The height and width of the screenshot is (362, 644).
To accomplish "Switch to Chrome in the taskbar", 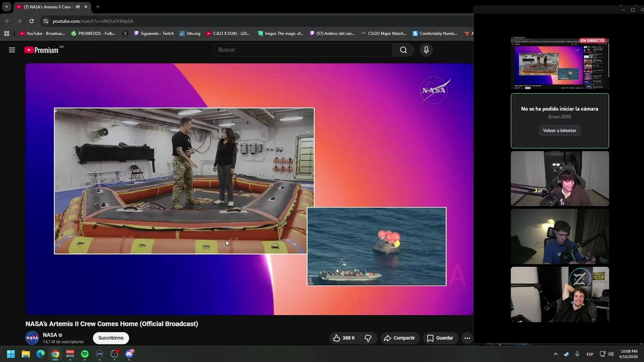I will pyautogui.click(x=55, y=354).
